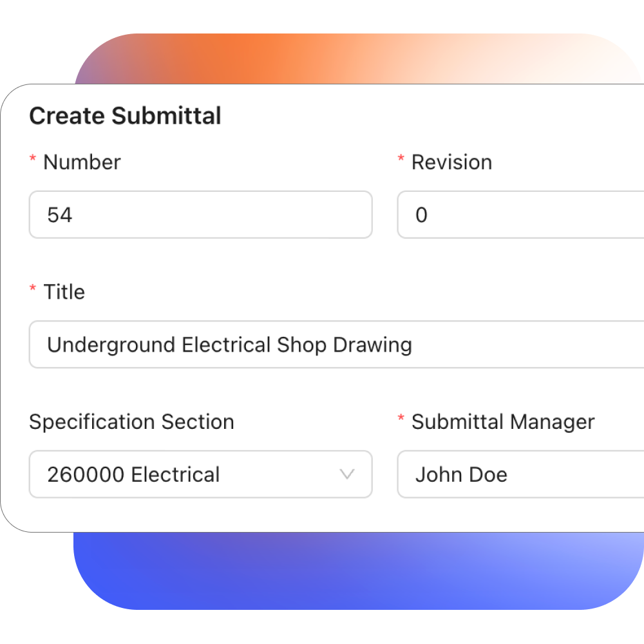644x644 pixels.
Task: Click the Number input field
Action: (x=200, y=215)
